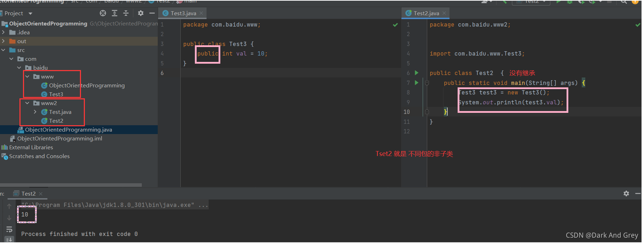This screenshot has height=243, width=644.
Task: Select ObjectOrientedProgramming class under www
Action: pos(87,85)
